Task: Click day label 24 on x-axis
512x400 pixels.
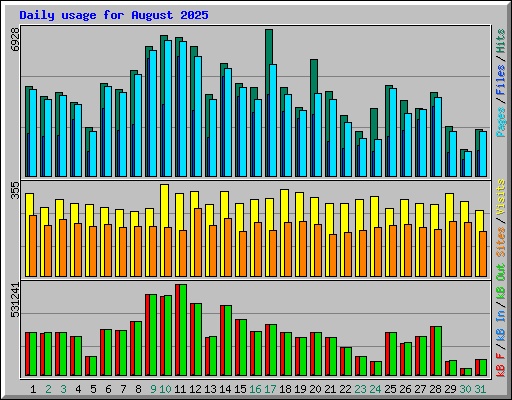Action: (x=375, y=389)
